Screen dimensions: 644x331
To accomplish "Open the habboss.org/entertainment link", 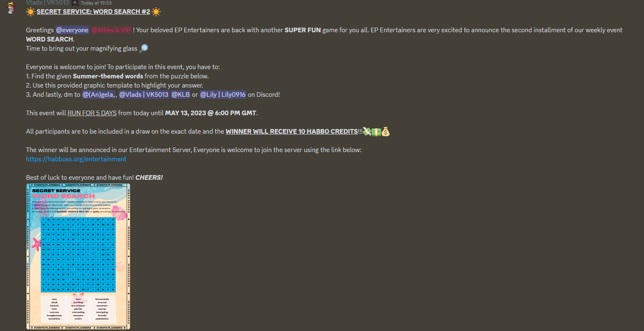I will [x=76, y=159].
